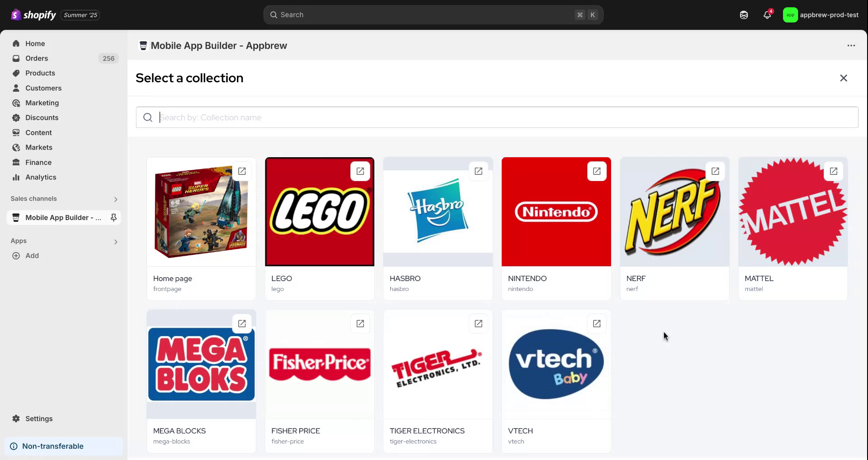Close the Select a collection dialog
Viewport: 868px width, 460px height.
843,78
